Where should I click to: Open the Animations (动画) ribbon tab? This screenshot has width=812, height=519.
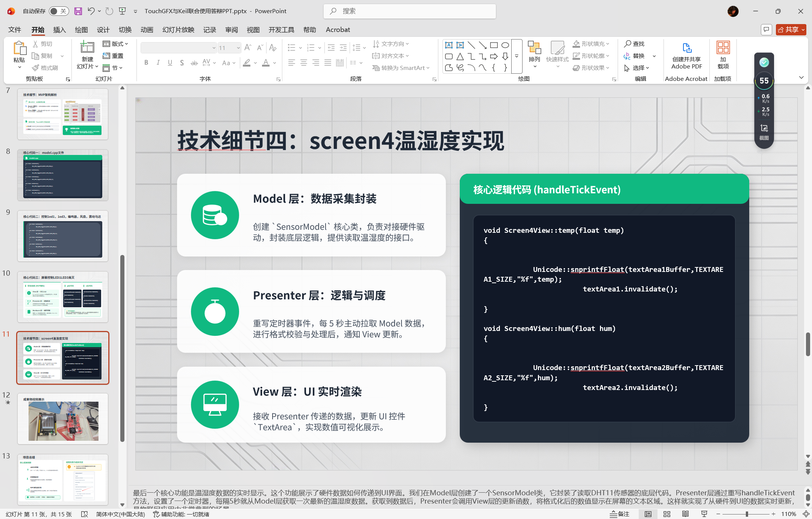(x=147, y=30)
